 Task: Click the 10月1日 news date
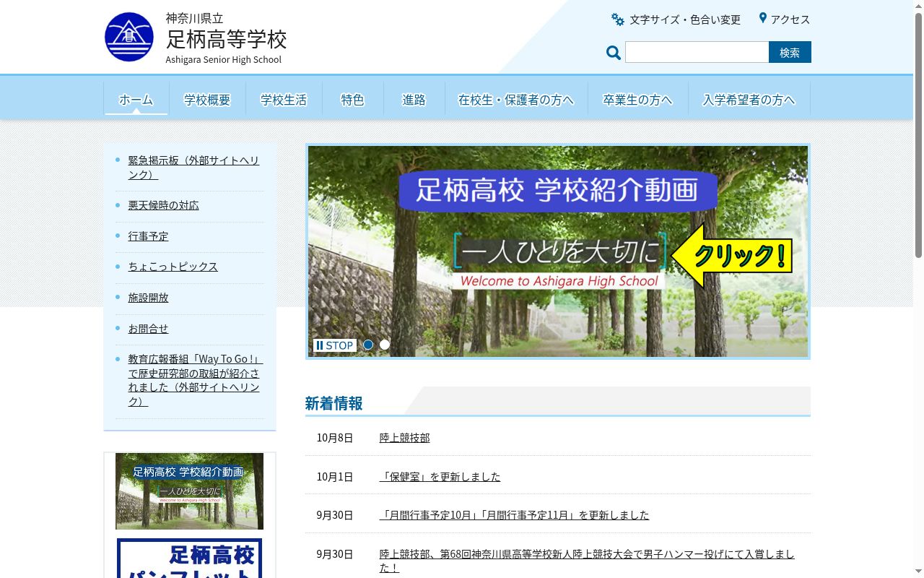pyautogui.click(x=335, y=477)
